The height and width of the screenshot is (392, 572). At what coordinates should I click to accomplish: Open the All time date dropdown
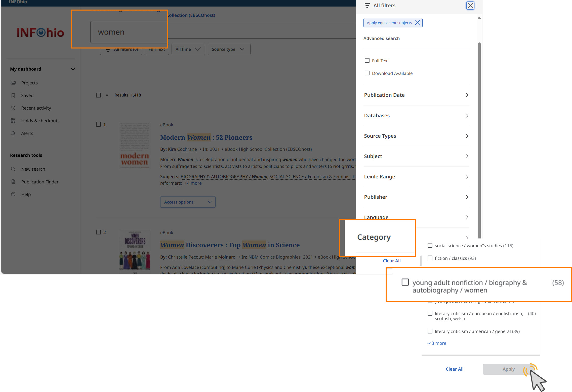[188, 49]
